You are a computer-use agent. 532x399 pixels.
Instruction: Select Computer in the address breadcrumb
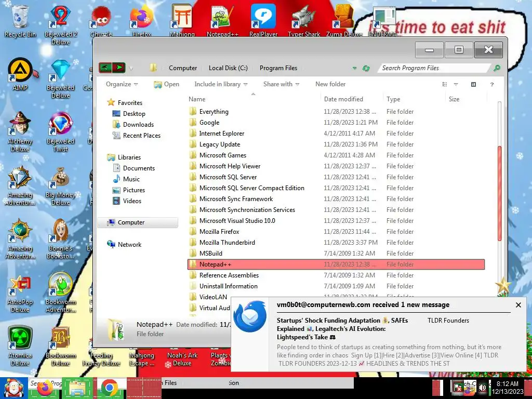[x=183, y=68]
